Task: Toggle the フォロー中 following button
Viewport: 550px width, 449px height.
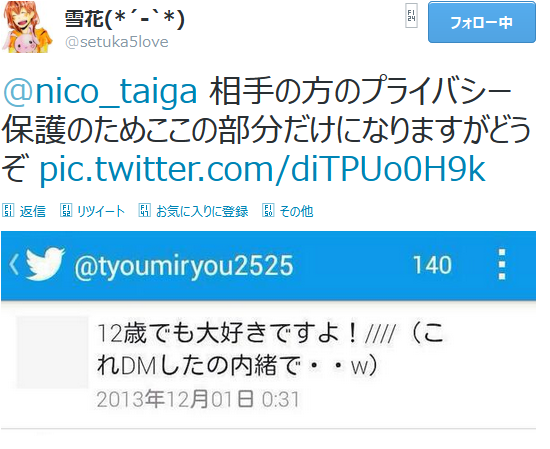Action: (482, 22)
